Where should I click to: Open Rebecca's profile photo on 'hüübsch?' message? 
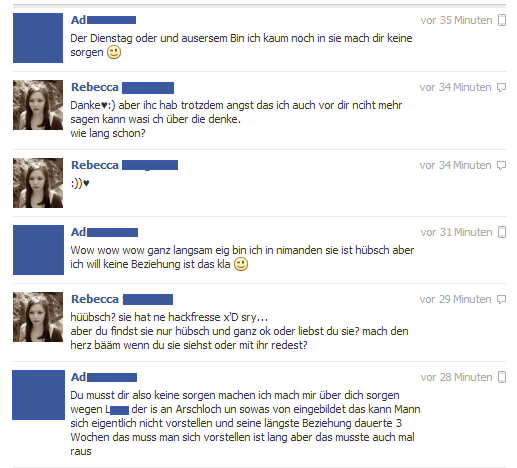[x=38, y=317]
